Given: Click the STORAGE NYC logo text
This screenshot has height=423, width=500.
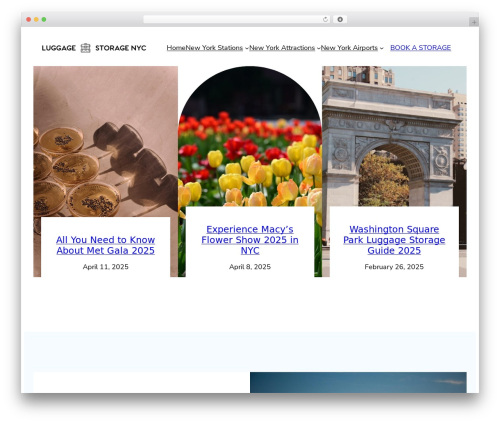Looking at the screenshot, I should tap(121, 48).
